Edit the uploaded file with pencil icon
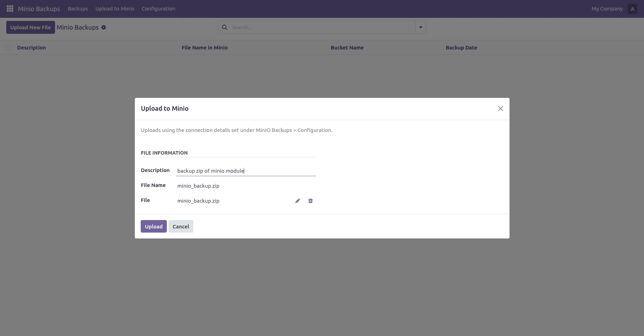The image size is (644, 336). [297, 201]
